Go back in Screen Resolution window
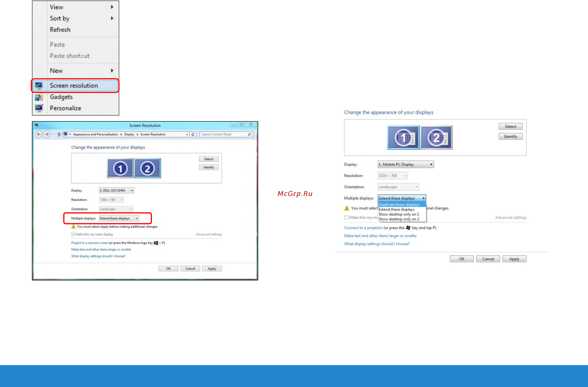The image size is (588, 387). [x=39, y=134]
